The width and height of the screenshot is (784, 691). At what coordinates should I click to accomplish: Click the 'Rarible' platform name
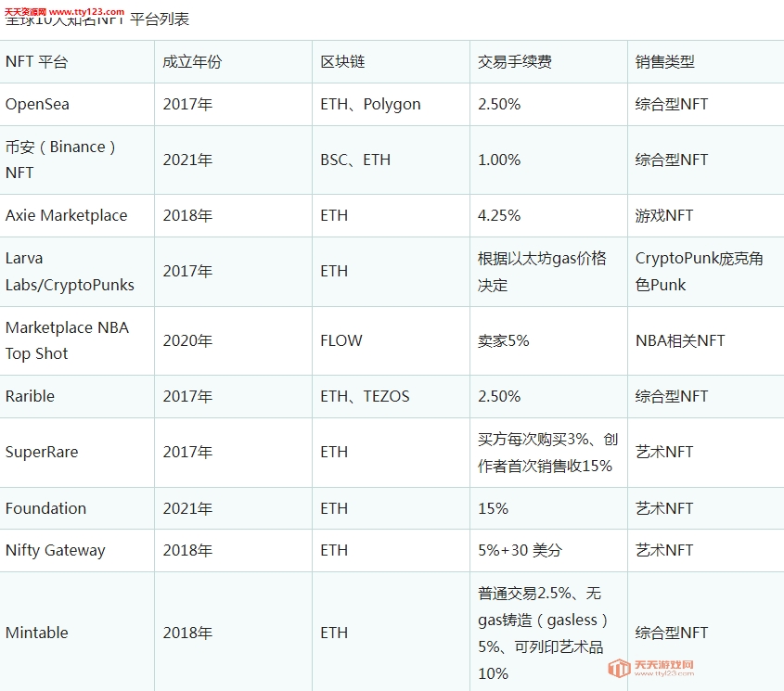point(30,396)
